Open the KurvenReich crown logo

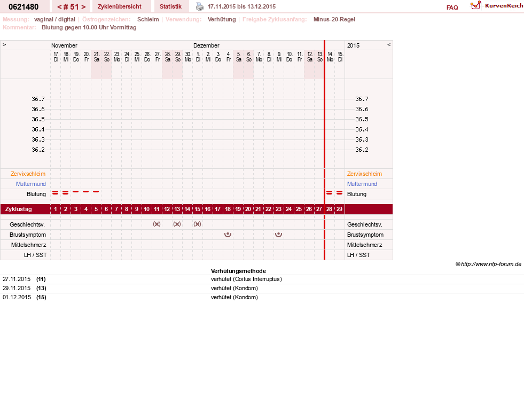tap(475, 5)
